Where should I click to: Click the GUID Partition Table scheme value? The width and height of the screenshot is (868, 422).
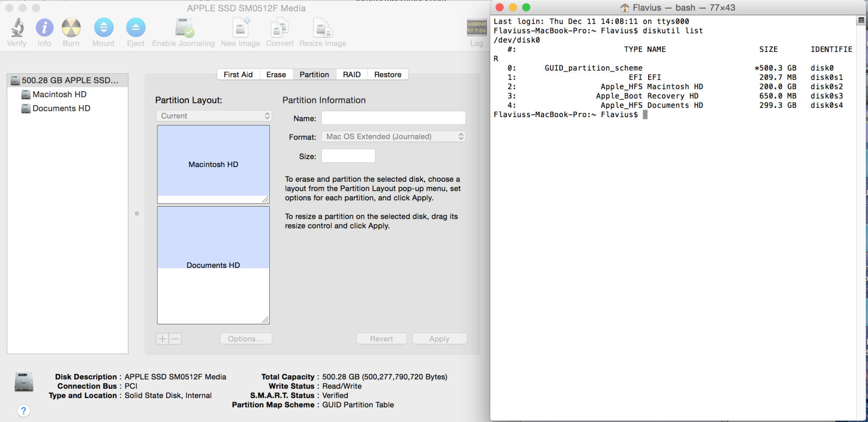[358, 405]
